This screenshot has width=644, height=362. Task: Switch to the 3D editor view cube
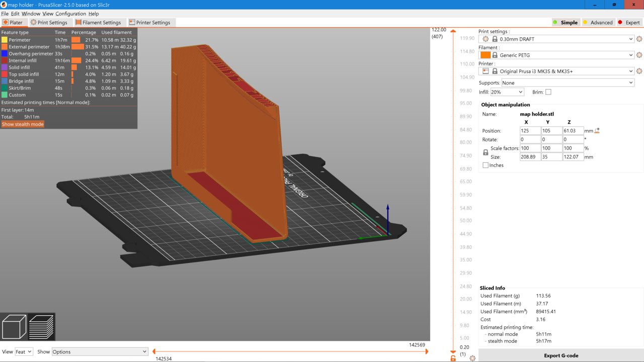(x=15, y=327)
